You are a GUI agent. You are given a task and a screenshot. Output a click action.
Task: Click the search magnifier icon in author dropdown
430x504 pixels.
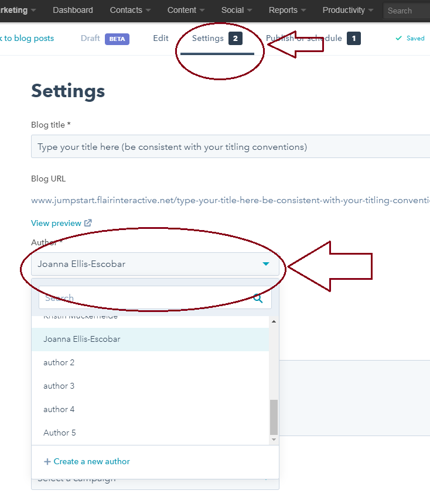(x=258, y=299)
